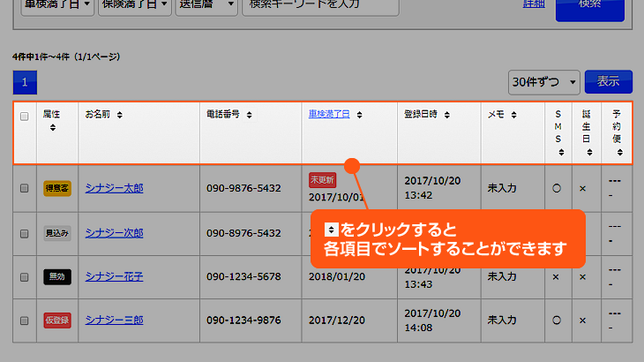Click the sort arrows beside お名前
Image resolution: width=644 pixels, height=362 pixels.
coord(119,115)
